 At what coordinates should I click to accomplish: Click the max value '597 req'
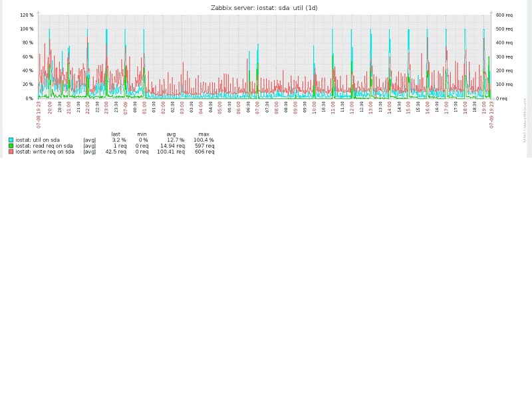pyautogui.click(x=205, y=146)
